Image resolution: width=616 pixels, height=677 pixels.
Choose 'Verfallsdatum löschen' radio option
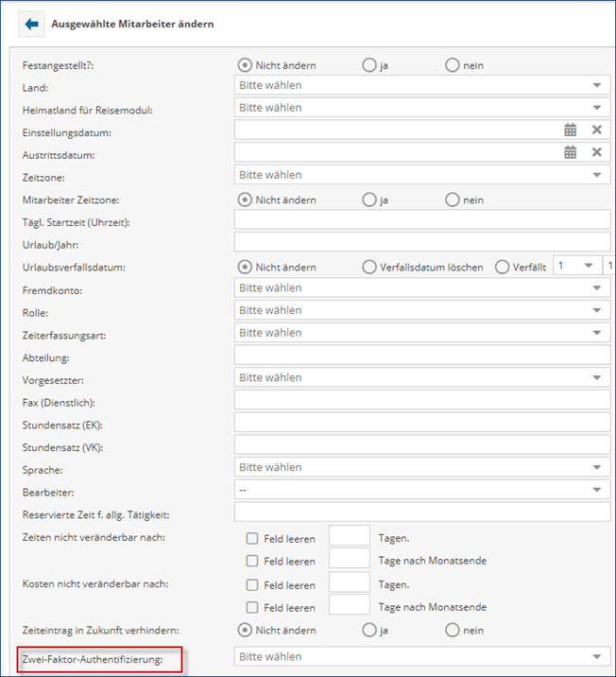[x=369, y=267]
